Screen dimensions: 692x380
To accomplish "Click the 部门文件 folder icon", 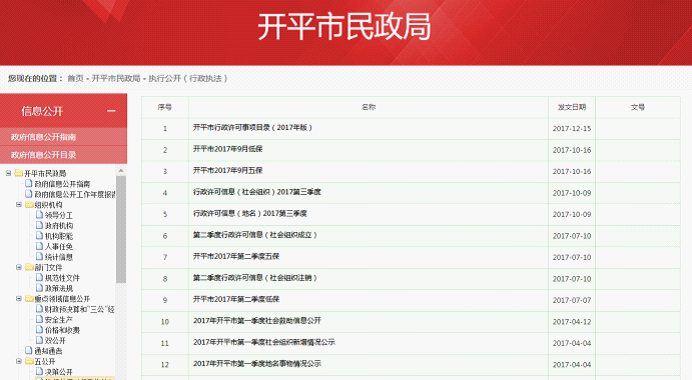I will [x=29, y=267].
